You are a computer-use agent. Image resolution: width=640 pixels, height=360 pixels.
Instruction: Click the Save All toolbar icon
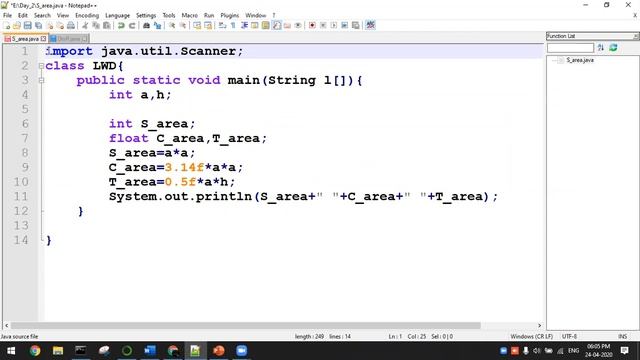pos(38,25)
